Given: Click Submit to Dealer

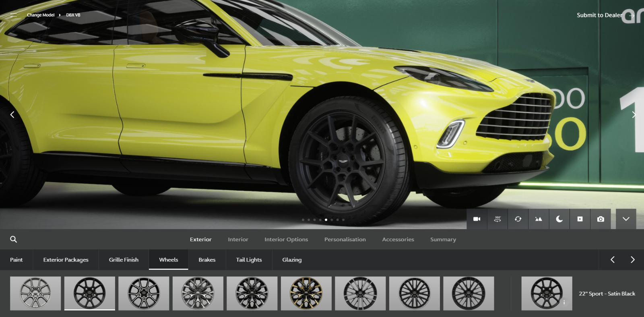Looking at the screenshot, I should pyautogui.click(x=599, y=15).
